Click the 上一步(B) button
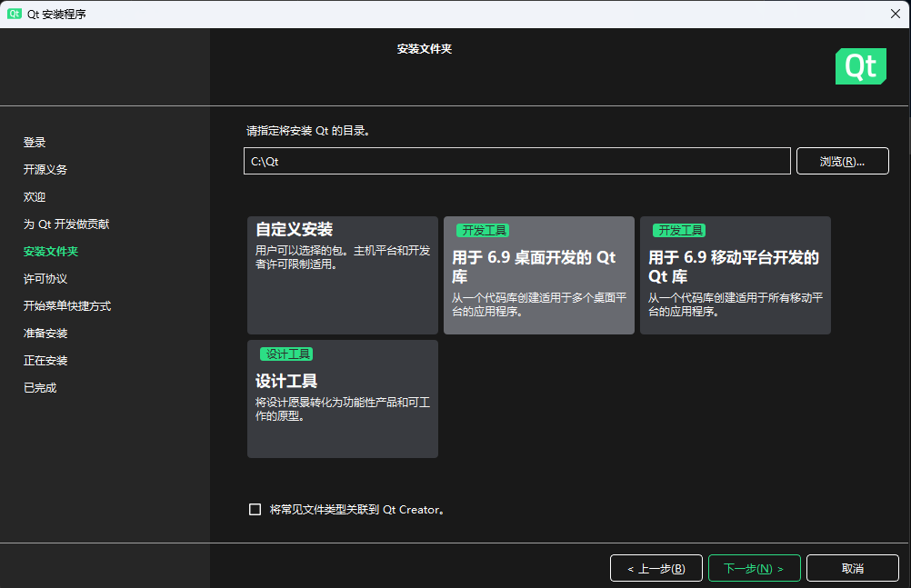Screen dimensions: 911x588 pos(656,567)
